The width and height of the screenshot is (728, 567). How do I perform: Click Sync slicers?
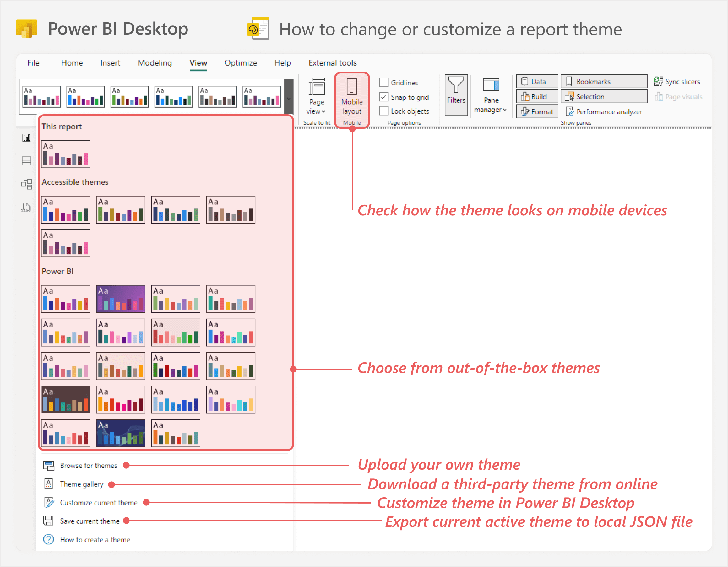coord(677,81)
